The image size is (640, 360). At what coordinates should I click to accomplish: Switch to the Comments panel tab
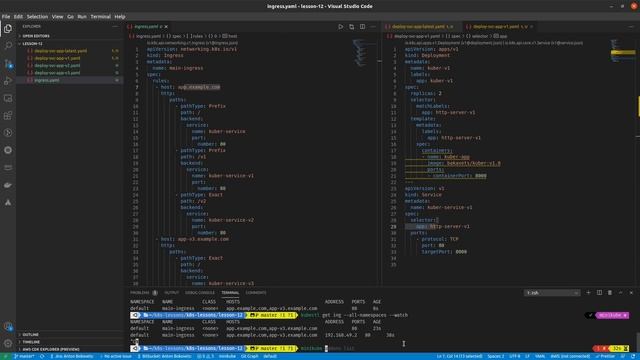[x=256, y=293]
